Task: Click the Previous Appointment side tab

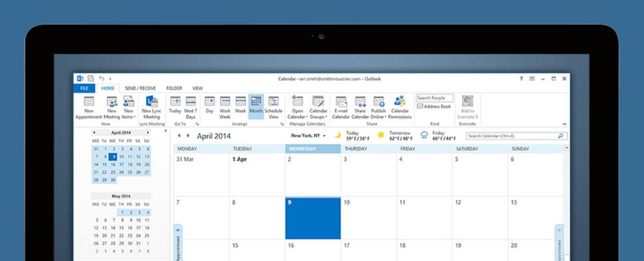Action: [x=178, y=242]
